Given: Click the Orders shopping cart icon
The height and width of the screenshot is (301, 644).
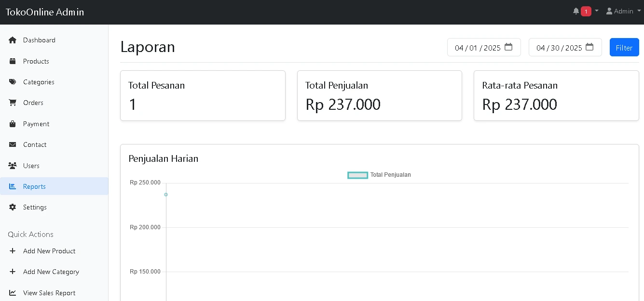Looking at the screenshot, I should [x=13, y=103].
